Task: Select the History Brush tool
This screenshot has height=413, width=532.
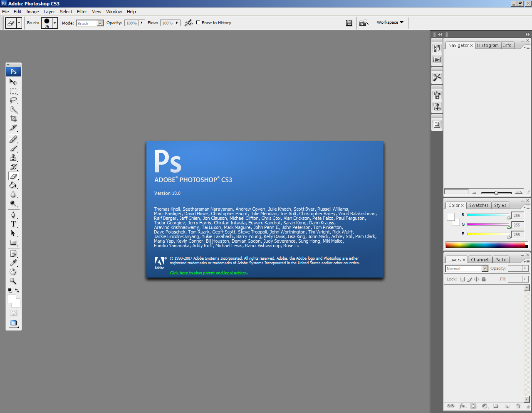Action: pyautogui.click(x=13, y=167)
